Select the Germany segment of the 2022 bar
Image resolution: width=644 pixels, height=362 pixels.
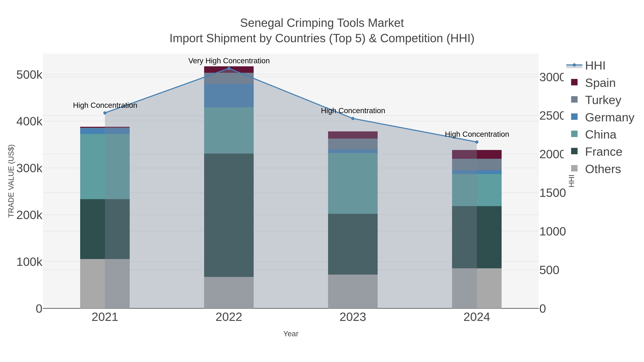coord(229,96)
